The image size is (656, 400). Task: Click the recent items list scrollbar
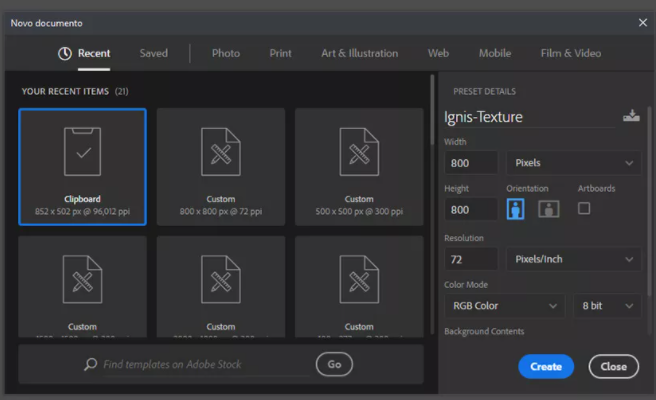[432, 110]
